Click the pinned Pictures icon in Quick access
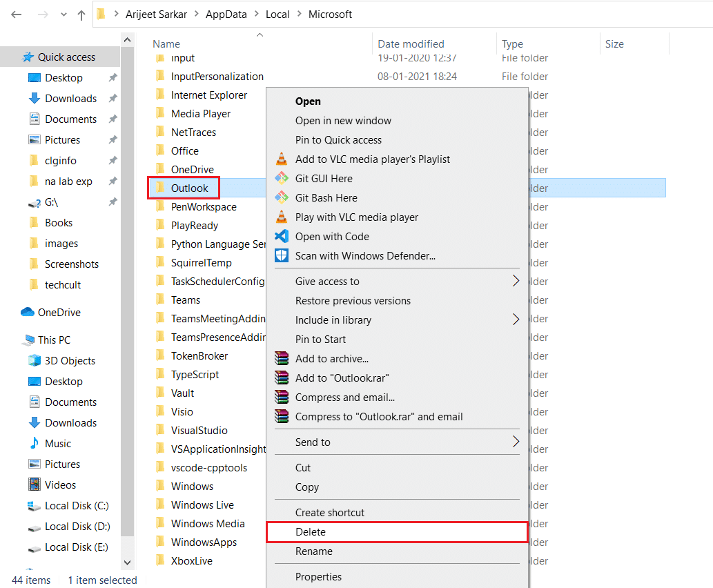 [x=34, y=139]
